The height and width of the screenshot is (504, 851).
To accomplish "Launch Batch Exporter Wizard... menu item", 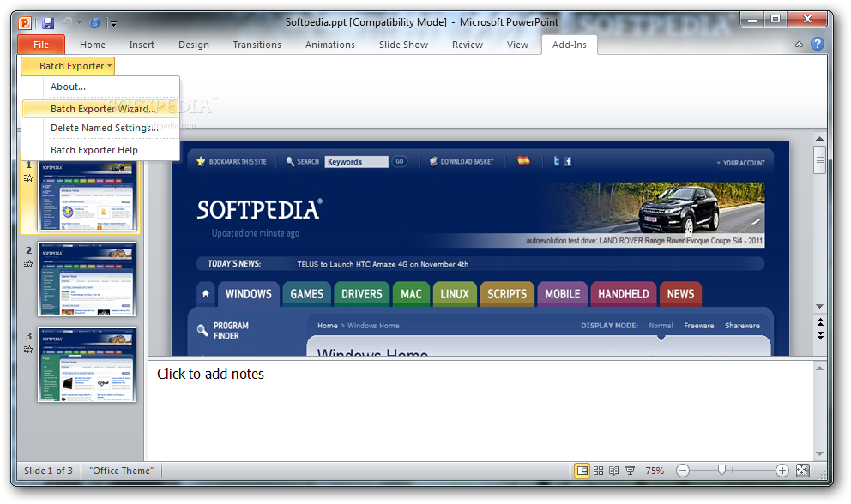I will click(x=100, y=109).
